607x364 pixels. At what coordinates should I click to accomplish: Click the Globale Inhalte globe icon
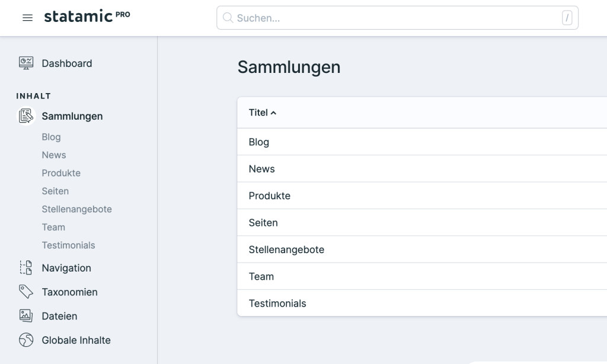26,340
